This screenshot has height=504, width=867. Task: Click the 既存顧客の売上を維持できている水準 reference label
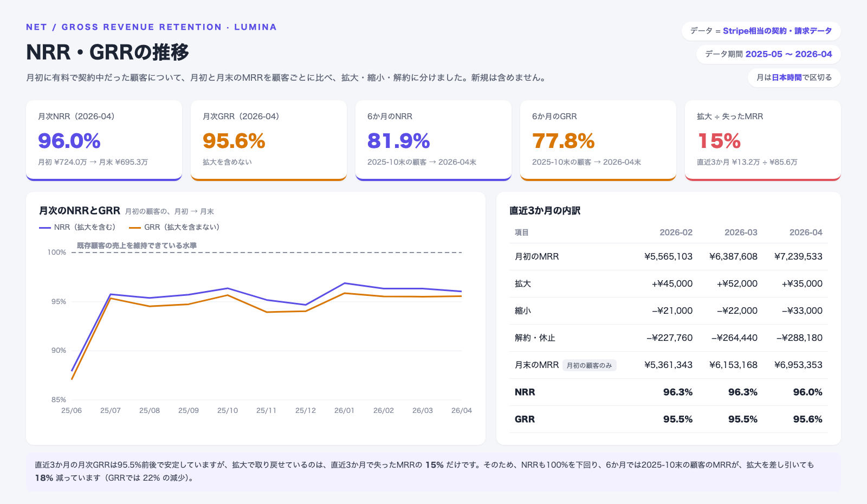point(137,245)
